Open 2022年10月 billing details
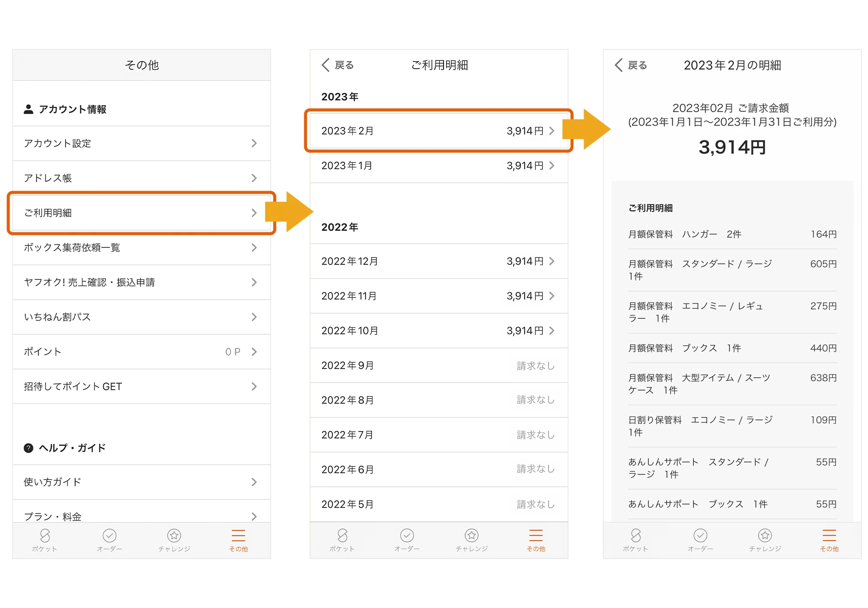The image size is (868, 608). pos(439,330)
